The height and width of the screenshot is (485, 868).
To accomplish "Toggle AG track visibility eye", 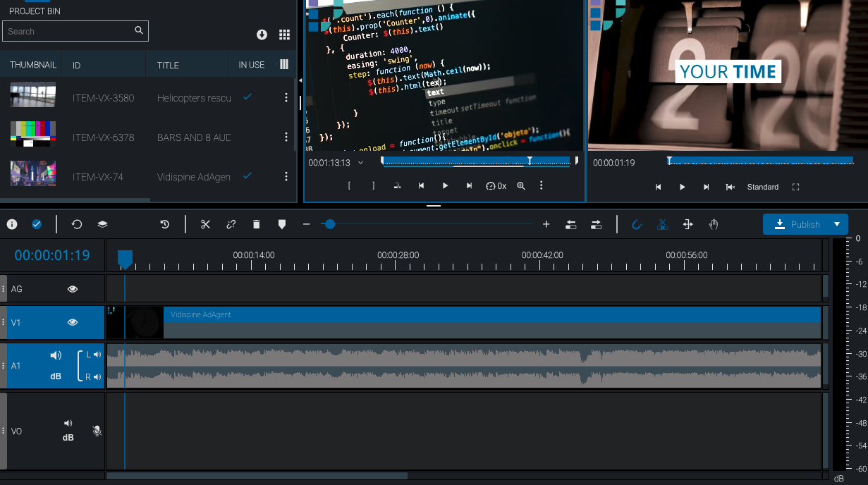I will click(73, 289).
